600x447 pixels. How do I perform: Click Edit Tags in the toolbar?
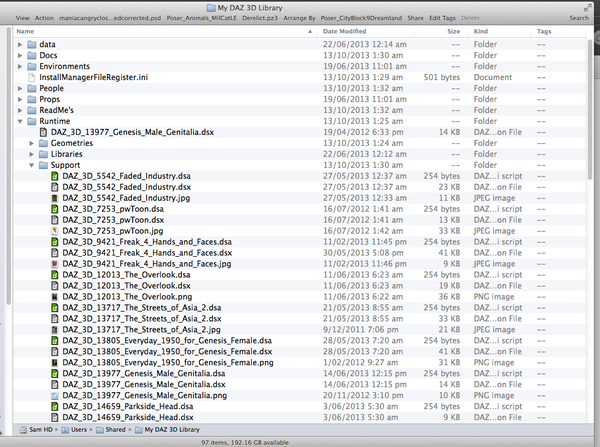[x=442, y=18]
